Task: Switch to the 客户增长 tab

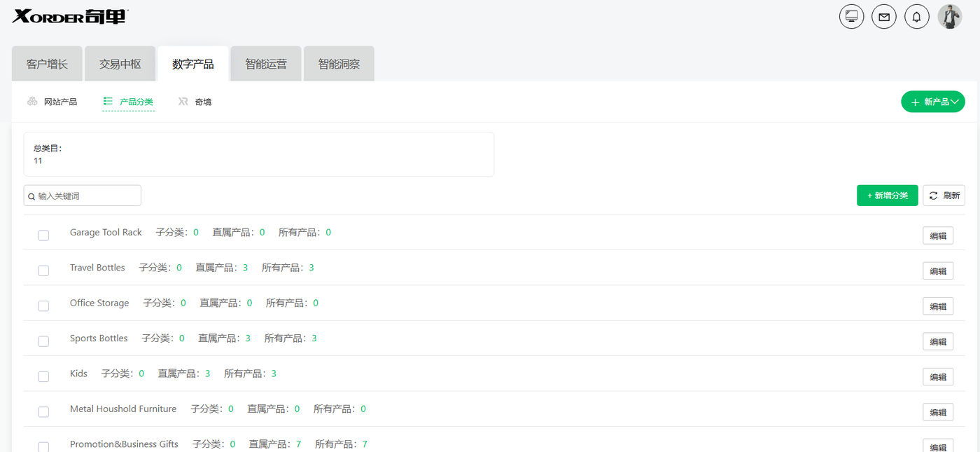Action: (47, 64)
